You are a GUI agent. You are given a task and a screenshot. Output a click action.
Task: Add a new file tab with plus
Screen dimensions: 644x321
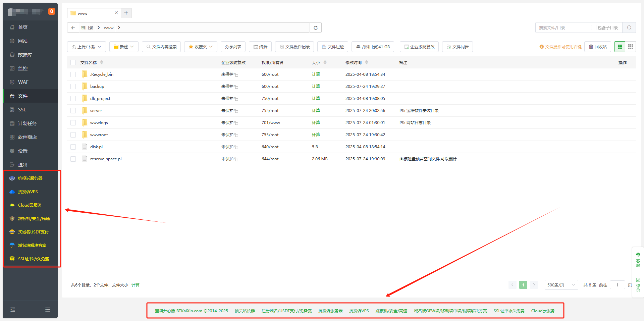(126, 13)
